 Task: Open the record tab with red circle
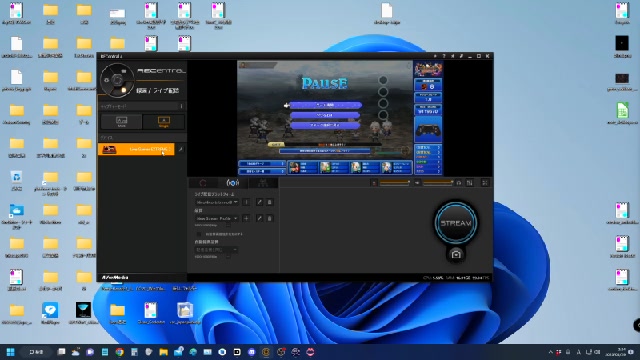[203, 183]
